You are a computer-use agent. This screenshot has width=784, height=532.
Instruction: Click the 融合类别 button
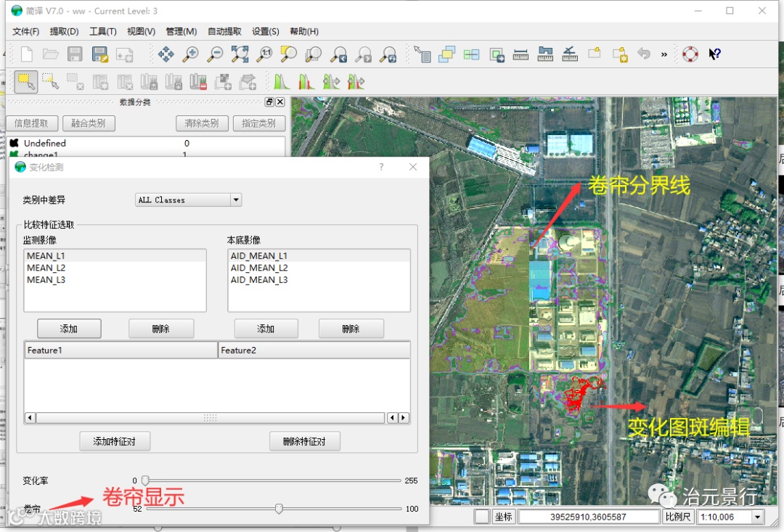pos(89,123)
